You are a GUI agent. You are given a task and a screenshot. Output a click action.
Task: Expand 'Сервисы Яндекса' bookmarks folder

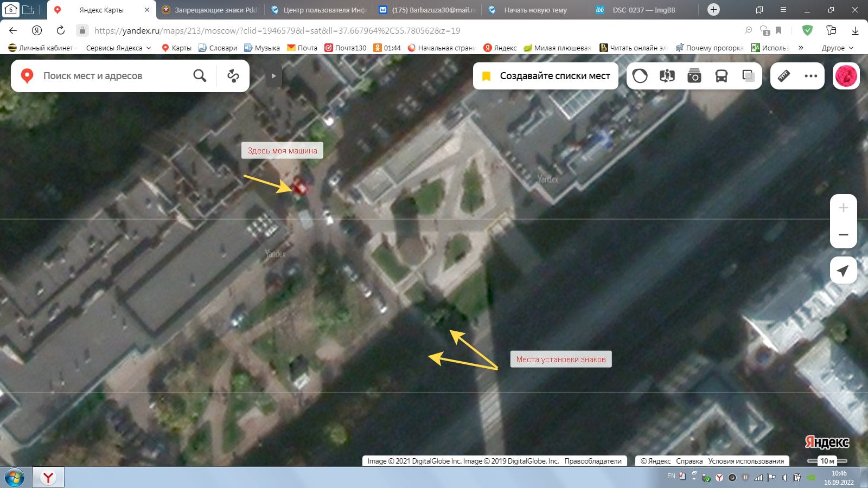point(118,48)
